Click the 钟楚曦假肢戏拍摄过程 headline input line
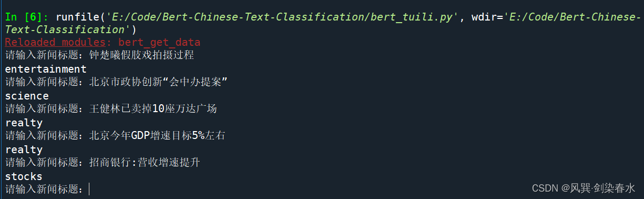This screenshot has width=644, height=199. pyautogui.click(x=100, y=55)
